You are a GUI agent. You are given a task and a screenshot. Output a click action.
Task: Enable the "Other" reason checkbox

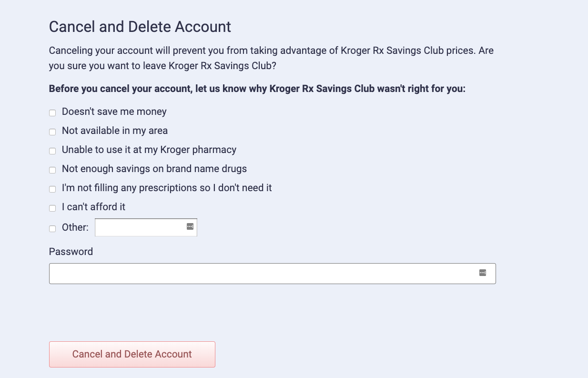tap(52, 228)
